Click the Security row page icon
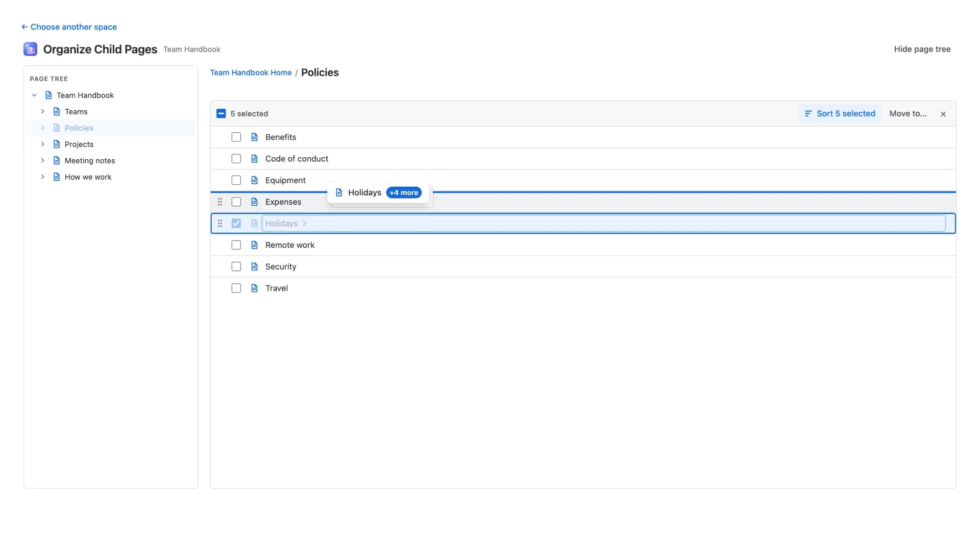Viewport: 980px width, 533px height. (254, 266)
